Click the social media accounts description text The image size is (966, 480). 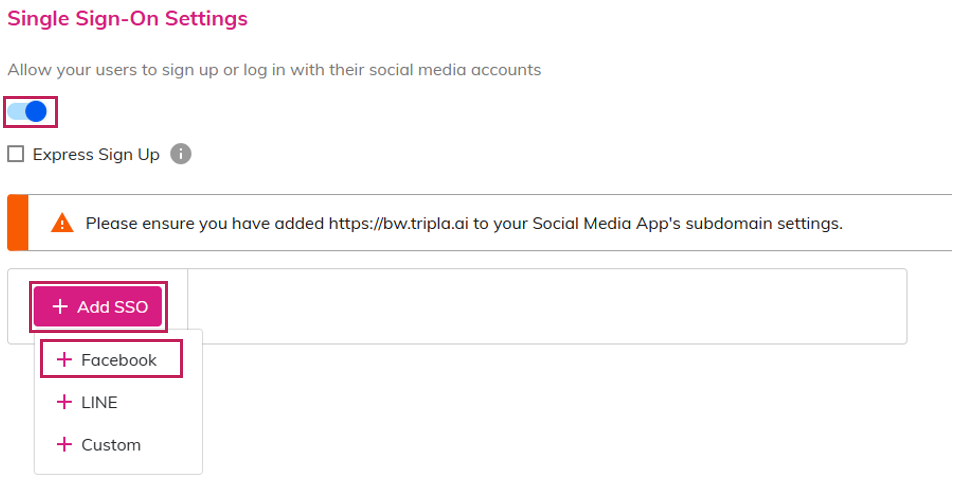[x=274, y=70]
